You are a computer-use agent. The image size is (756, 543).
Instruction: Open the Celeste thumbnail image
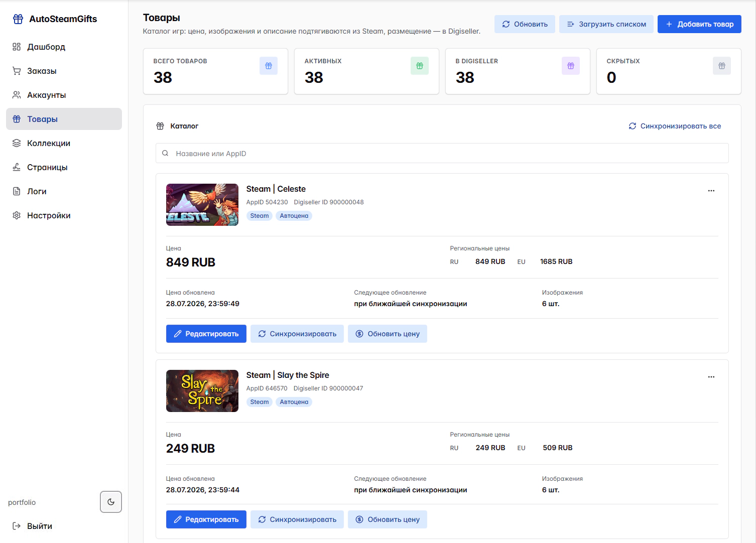pyautogui.click(x=202, y=205)
